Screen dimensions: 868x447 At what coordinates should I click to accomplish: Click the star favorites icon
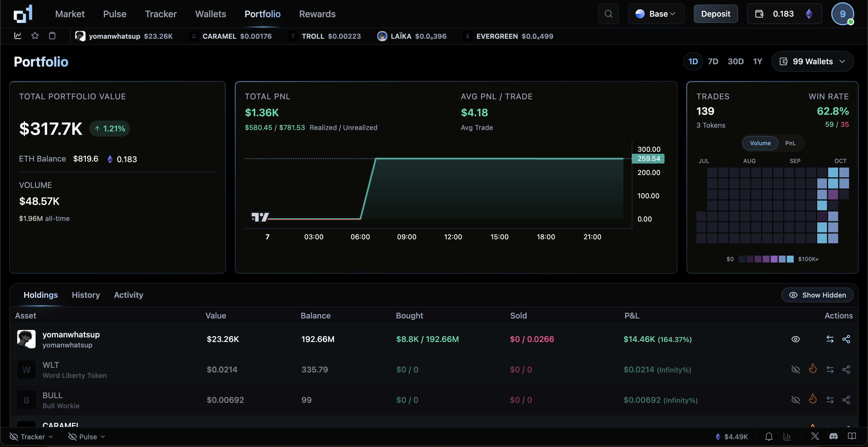[35, 36]
